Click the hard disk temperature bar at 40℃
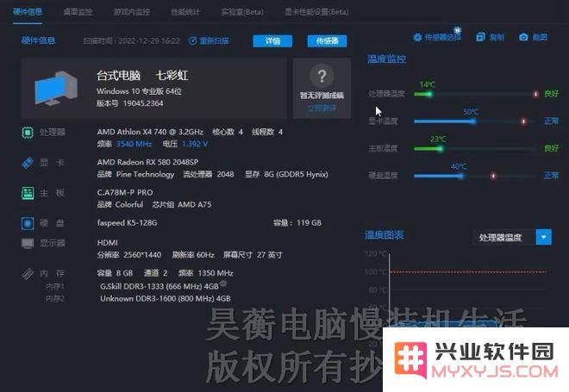The height and width of the screenshot is (392, 569). tap(475, 176)
